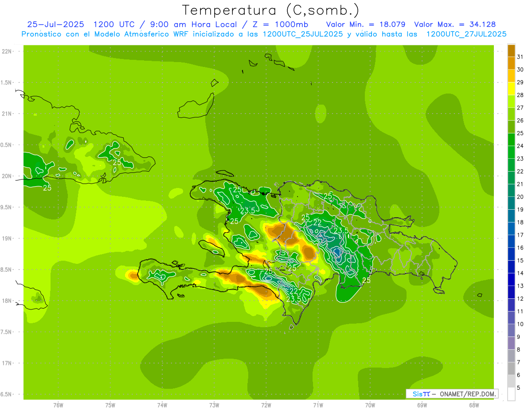532x411 pixels.
Task: Click valid-until time '1200UTC_27JUL2025'
Action: tap(466, 34)
